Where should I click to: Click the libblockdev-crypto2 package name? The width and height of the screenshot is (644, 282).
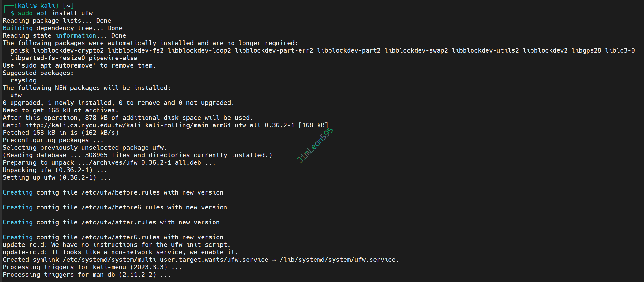pyautogui.click(x=68, y=50)
